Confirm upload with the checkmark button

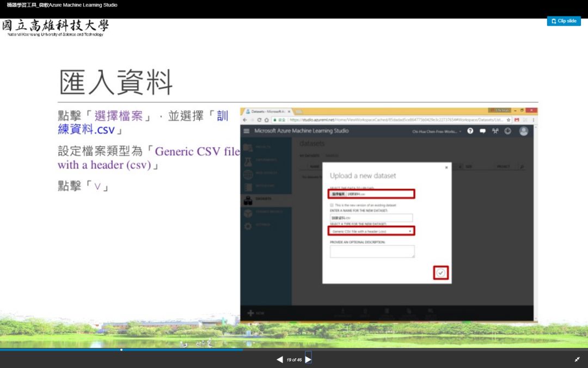click(x=441, y=273)
